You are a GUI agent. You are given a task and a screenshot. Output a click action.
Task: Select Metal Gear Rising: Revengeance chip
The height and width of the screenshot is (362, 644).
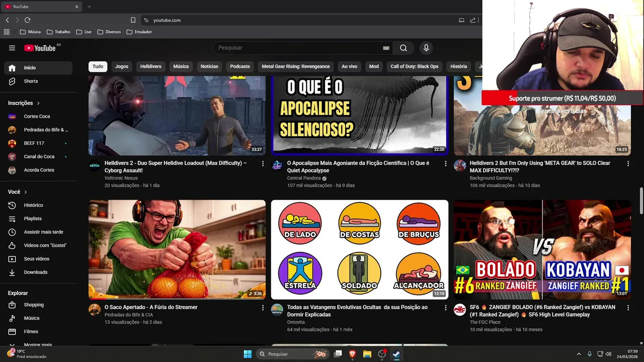pyautogui.click(x=296, y=66)
